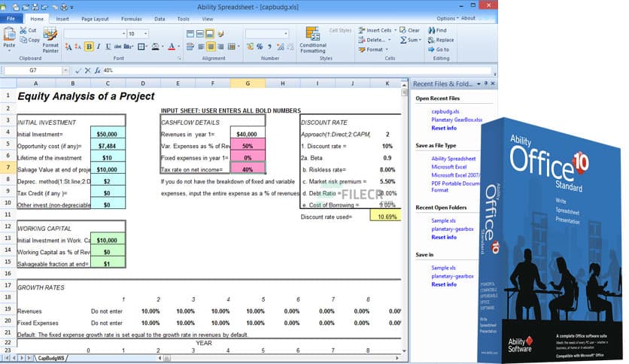
Task: Apply comma style in Number group
Action: (269, 47)
